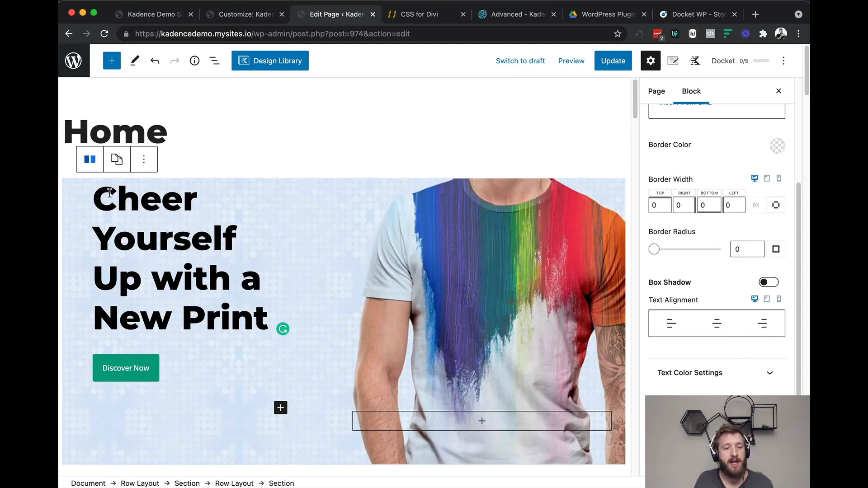Switch to the Block tab

[x=691, y=90]
